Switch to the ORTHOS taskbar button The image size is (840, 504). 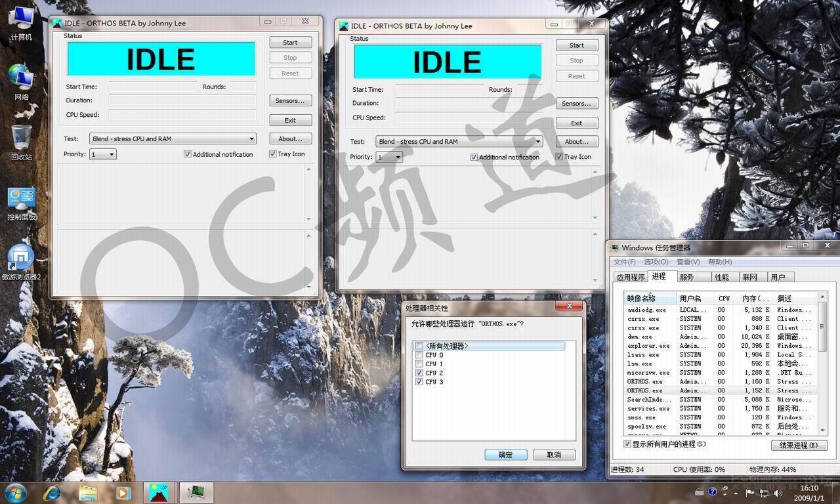[x=159, y=492]
